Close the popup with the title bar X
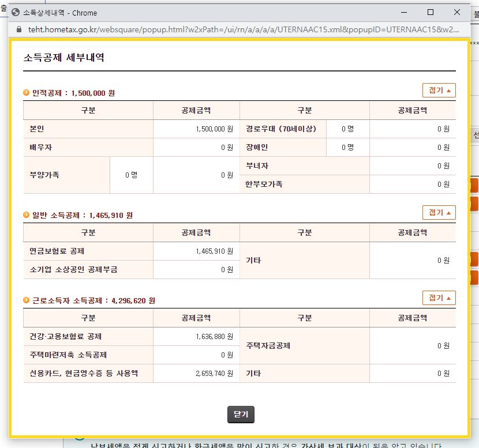Screen dimensions: 479x448 tap(457, 12)
